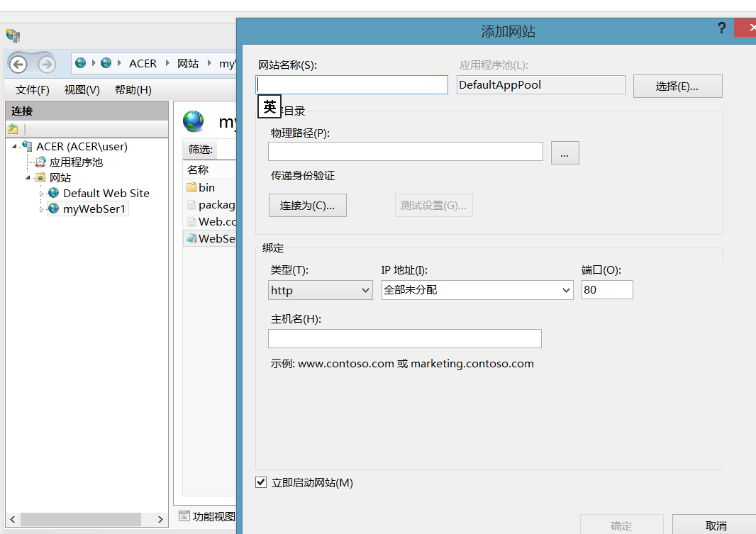Screen dimensions: 756x534
Task: Select myWebSer1 in tree
Action: click(94, 208)
